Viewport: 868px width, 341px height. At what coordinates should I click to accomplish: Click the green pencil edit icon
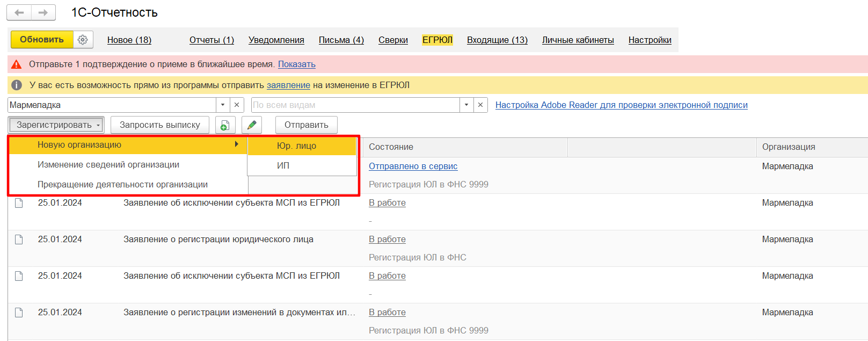point(251,125)
